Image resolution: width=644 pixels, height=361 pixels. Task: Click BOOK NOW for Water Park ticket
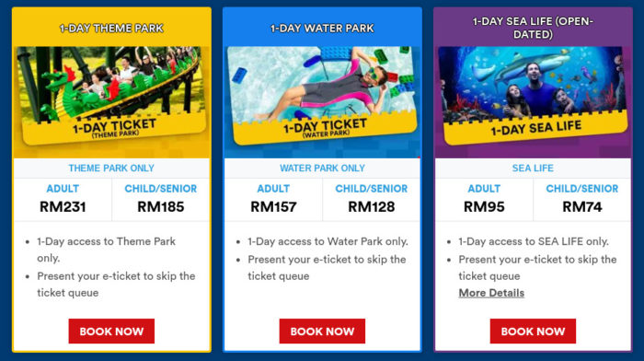pyautogui.click(x=322, y=331)
